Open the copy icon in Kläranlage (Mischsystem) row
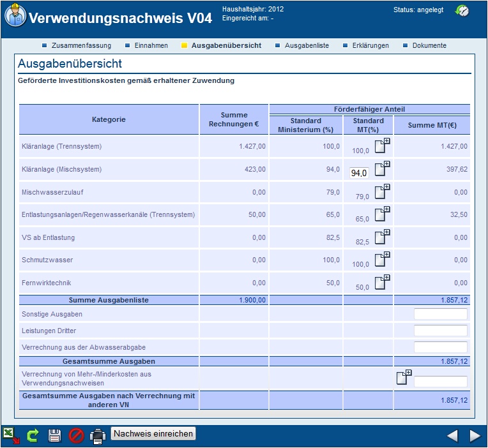 point(382,168)
